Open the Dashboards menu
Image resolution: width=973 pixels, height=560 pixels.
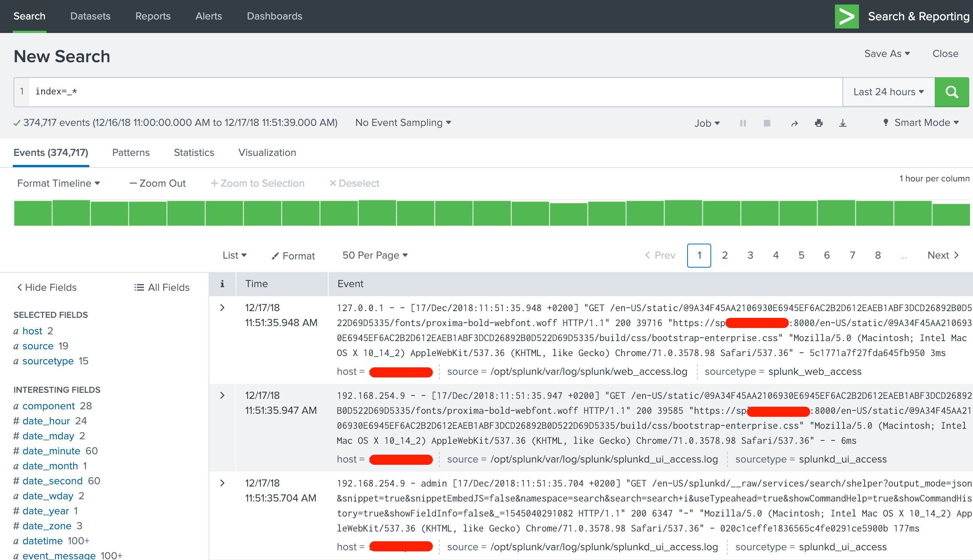pos(274,16)
